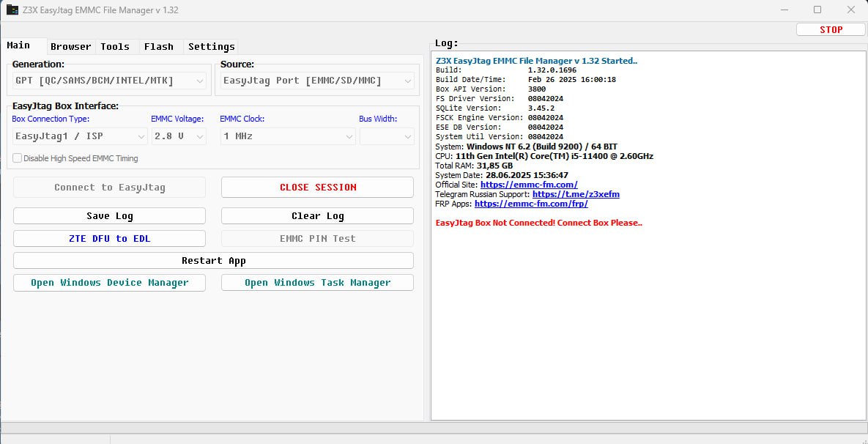868x444 pixels.
Task: Open Telegram Russian Support link t.me/z3xefm
Action: [x=576, y=194]
